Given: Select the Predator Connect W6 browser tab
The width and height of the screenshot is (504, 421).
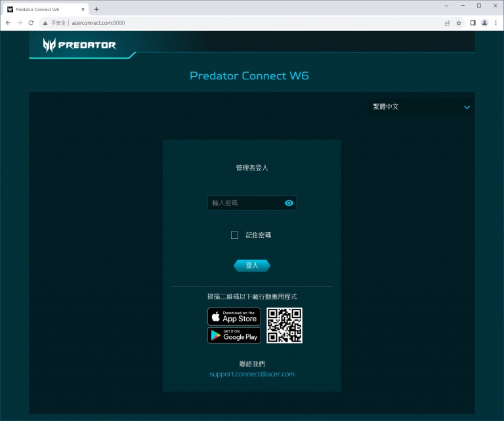Looking at the screenshot, I should point(46,9).
